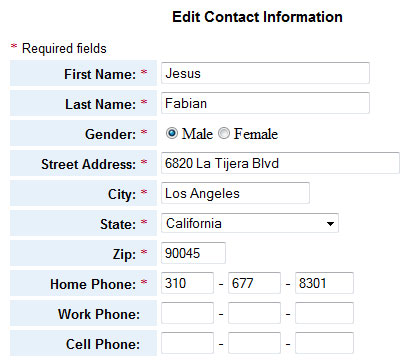Click Home Phone prefix field 677
416x362 pixels.
coord(254,283)
